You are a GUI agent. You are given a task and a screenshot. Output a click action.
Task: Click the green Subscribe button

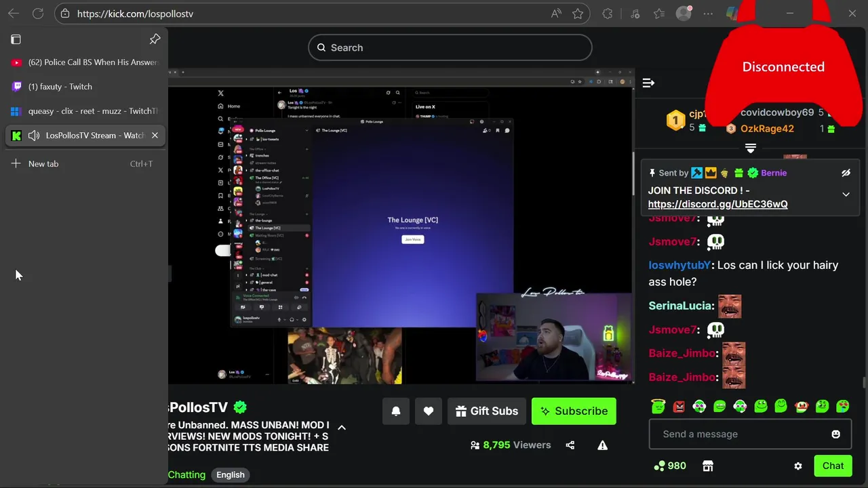click(x=574, y=411)
